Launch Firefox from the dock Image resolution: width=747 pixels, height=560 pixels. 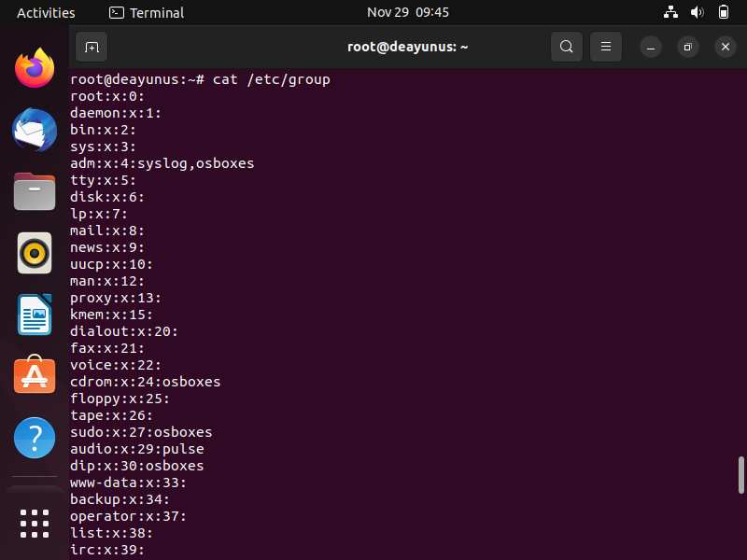click(x=35, y=68)
